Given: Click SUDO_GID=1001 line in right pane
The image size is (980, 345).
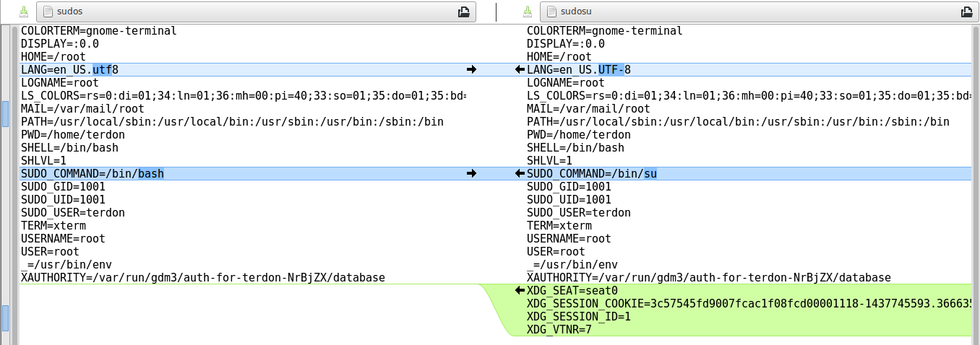Looking at the screenshot, I should (569, 187).
